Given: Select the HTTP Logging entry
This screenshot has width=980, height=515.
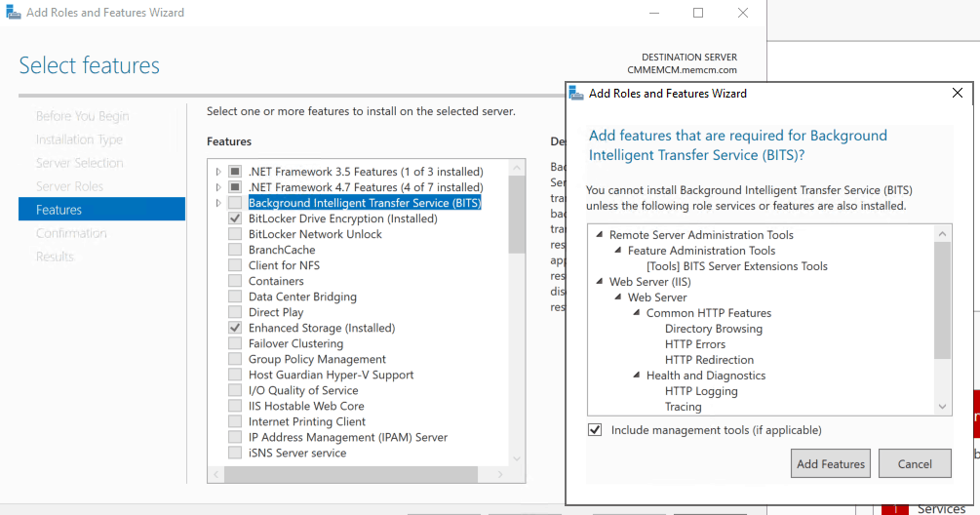Looking at the screenshot, I should [701, 391].
